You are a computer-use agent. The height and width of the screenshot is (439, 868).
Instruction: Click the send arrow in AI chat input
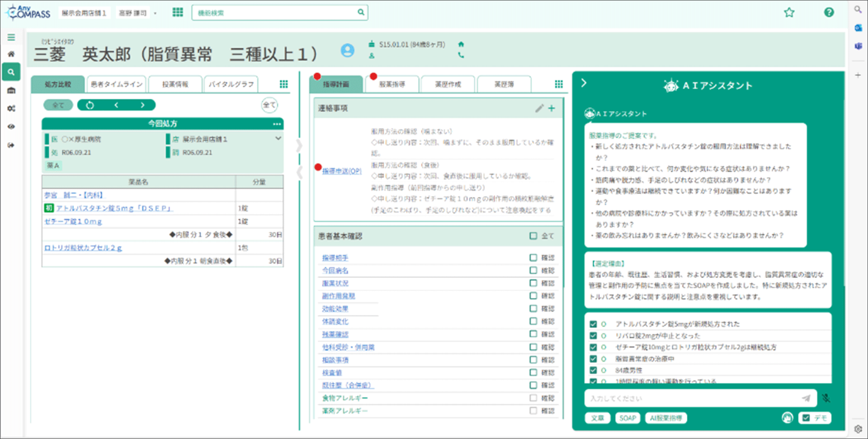click(x=806, y=398)
